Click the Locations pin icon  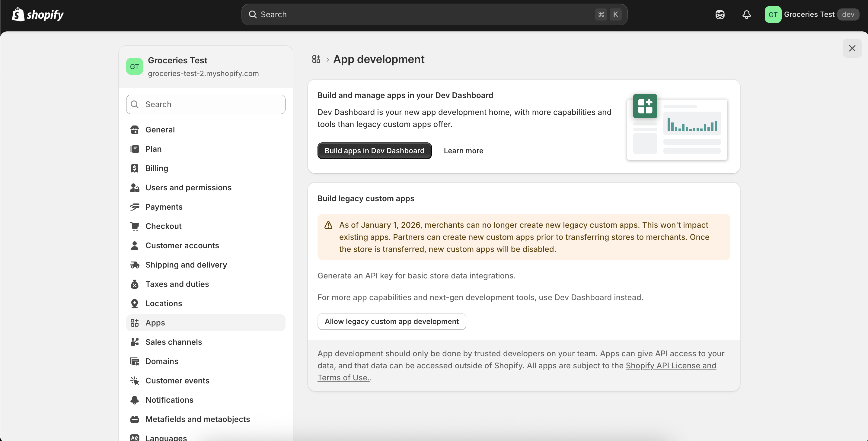point(135,303)
